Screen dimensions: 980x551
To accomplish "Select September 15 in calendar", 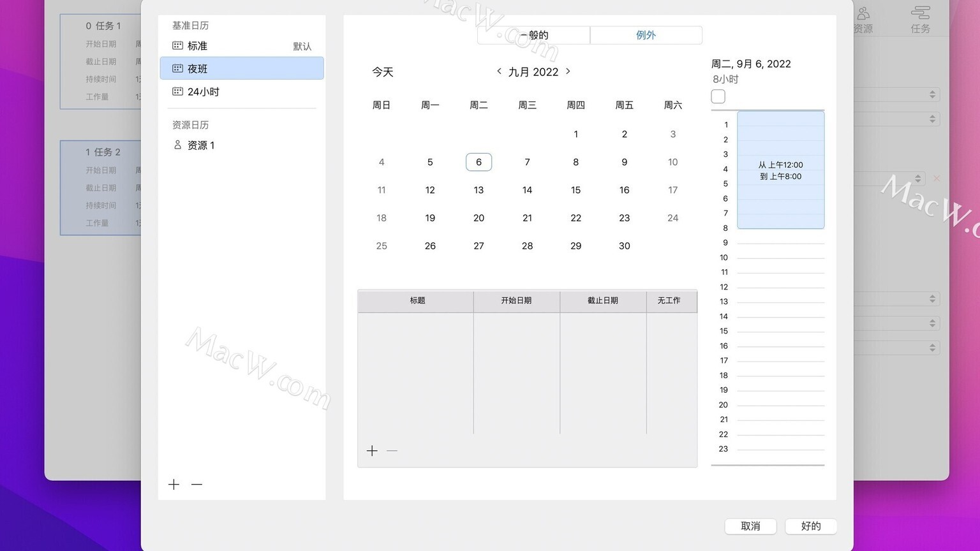I will click(575, 190).
